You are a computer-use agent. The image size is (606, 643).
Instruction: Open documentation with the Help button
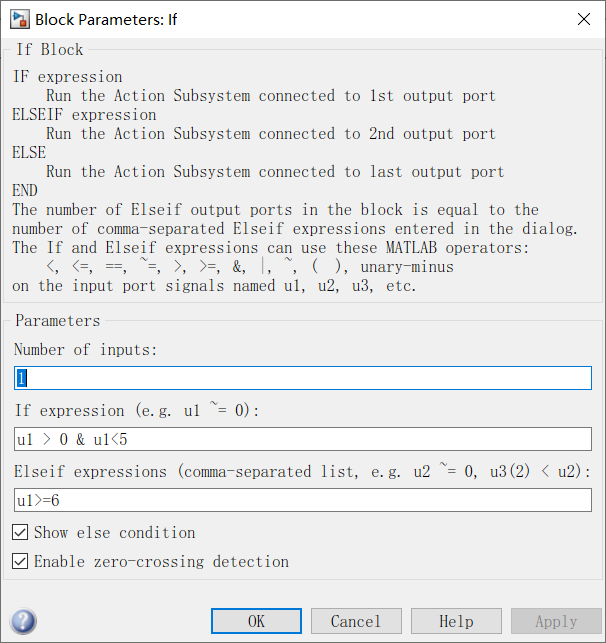click(x=456, y=621)
